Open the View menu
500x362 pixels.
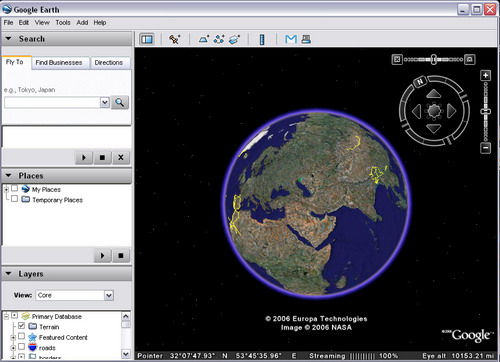[42, 23]
